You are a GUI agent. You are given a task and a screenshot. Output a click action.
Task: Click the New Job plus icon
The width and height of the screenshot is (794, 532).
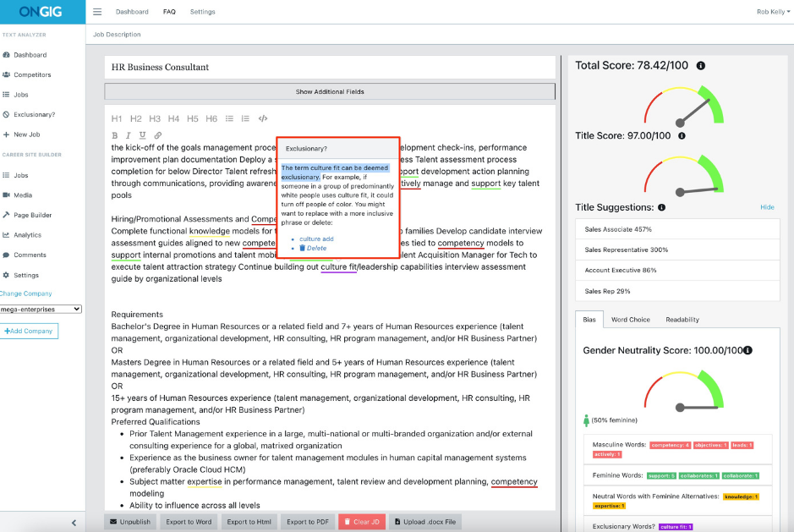click(x=6, y=134)
